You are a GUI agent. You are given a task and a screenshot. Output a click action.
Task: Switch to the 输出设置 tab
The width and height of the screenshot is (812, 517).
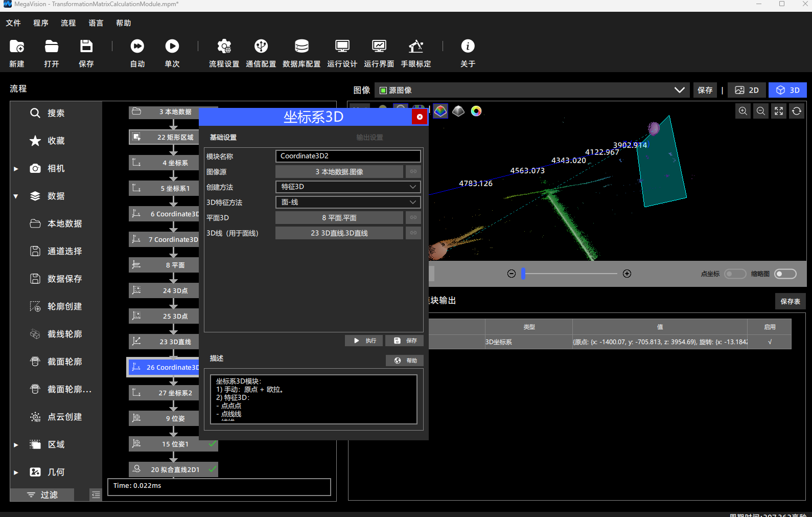point(369,137)
